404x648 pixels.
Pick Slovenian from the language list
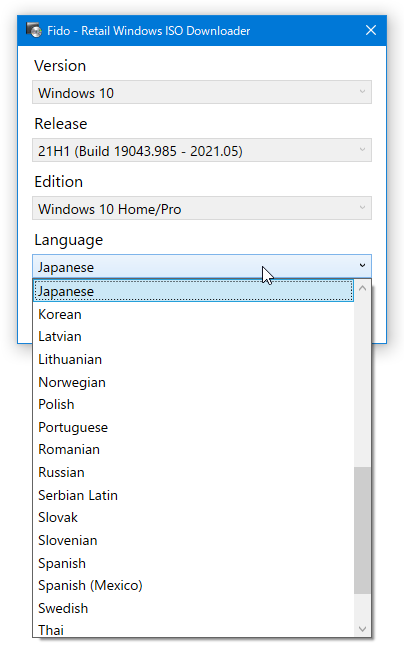[193, 540]
